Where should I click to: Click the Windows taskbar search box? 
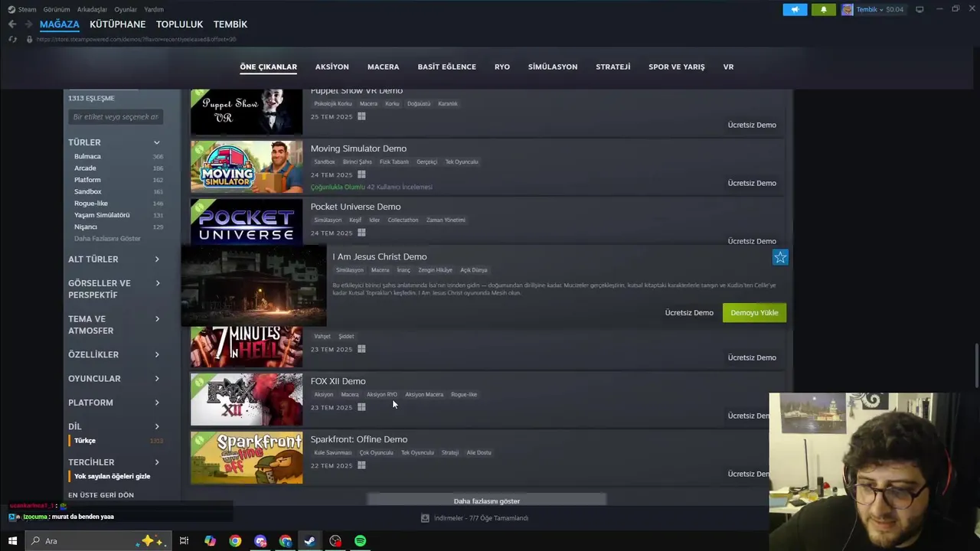100,541
